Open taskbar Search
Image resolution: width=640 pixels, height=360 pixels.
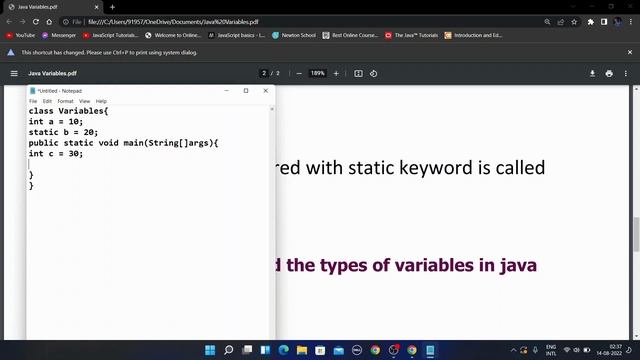click(229, 350)
